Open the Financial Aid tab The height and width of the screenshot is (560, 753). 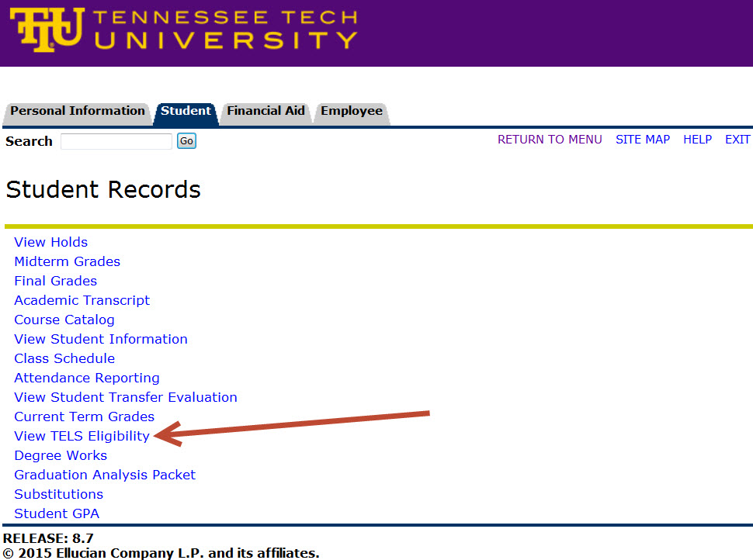click(x=265, y=111)
